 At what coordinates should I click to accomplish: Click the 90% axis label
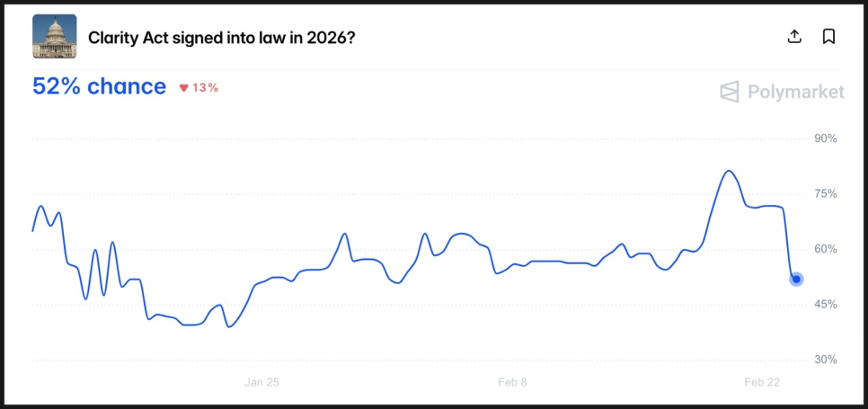tap(825, 139)
